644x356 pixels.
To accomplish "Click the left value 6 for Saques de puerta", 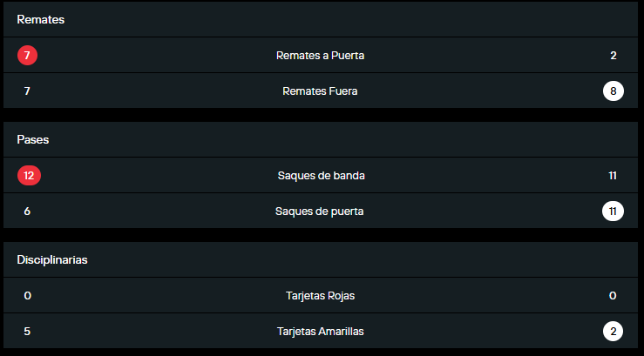I will point(27,211).
